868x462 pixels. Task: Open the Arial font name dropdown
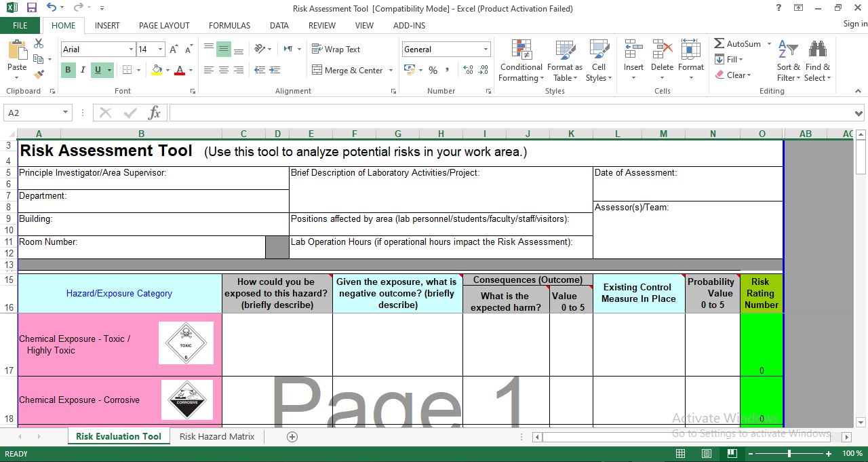[x=133, y=49]
